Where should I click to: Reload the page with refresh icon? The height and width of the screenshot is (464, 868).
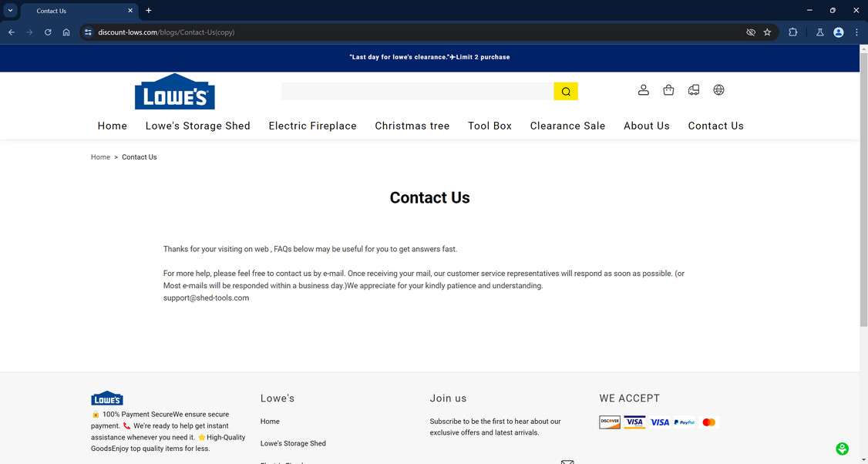[48, 32]
